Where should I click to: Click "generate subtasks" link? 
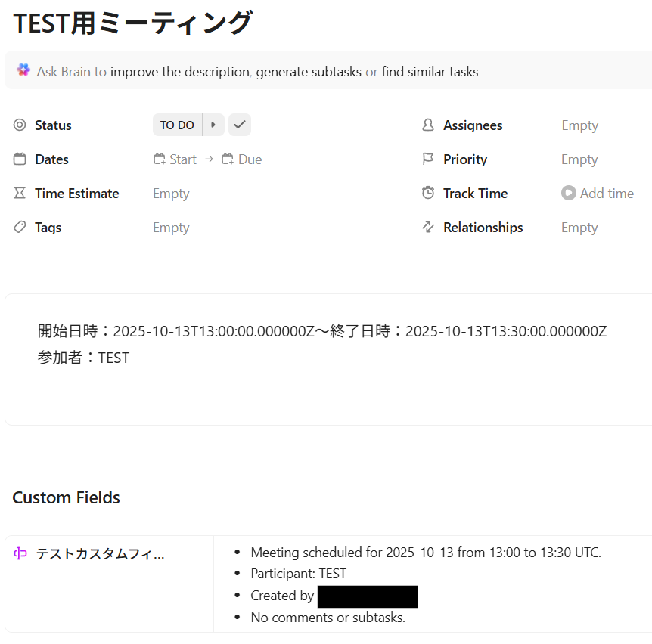tap(309, 72)
